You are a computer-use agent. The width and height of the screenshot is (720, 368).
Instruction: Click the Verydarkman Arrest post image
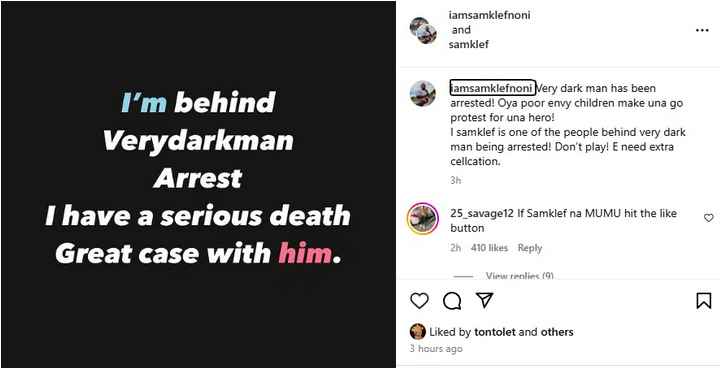click(198, 184)
